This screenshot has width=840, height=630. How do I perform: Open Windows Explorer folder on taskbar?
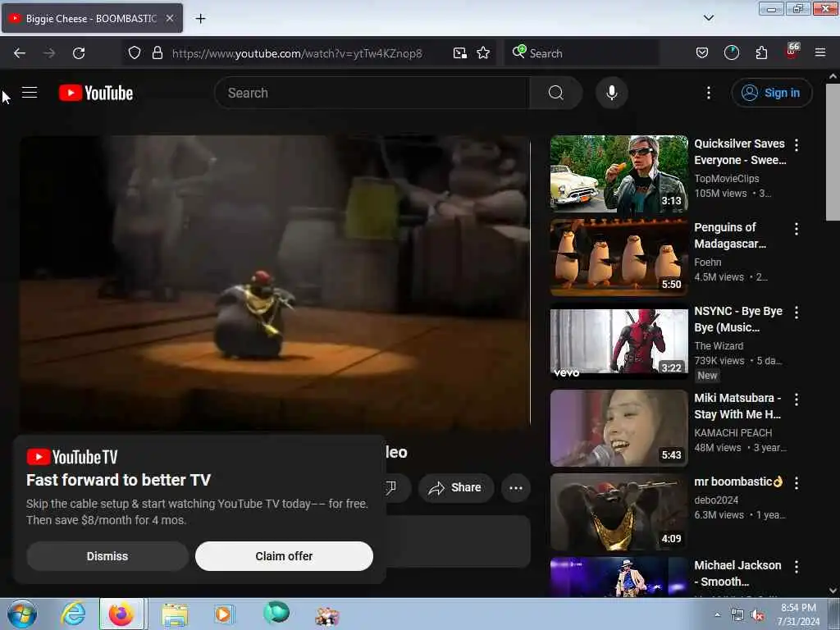(176, 615)
